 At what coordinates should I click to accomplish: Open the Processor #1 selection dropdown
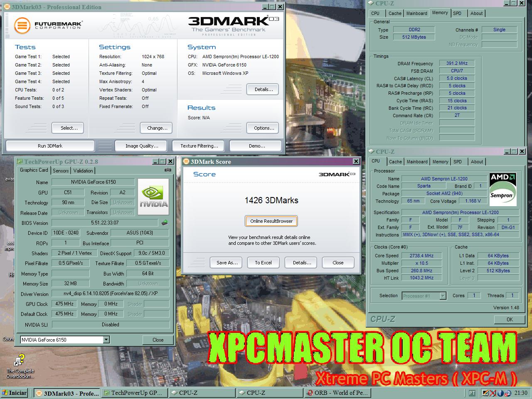443,296
